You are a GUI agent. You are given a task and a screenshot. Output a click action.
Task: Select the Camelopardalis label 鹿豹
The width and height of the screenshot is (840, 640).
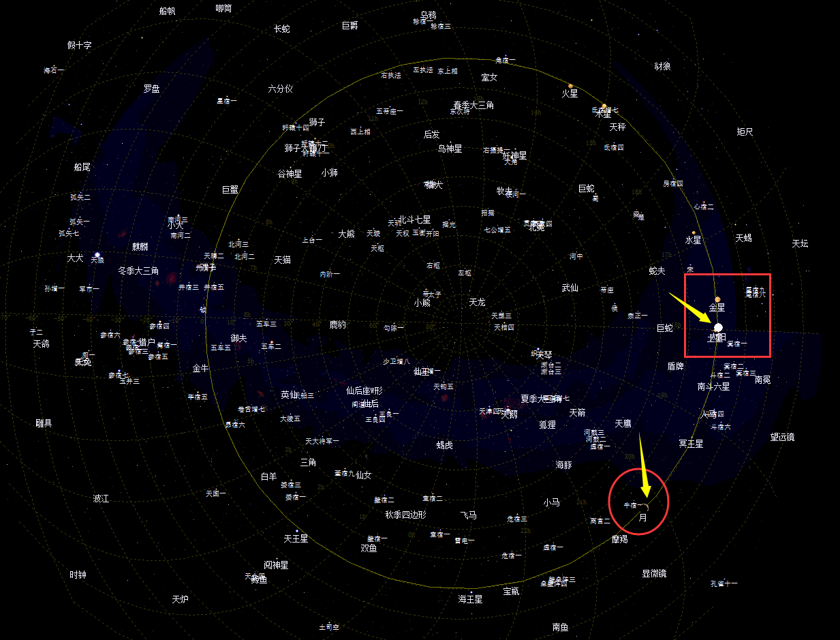[337, 324]
